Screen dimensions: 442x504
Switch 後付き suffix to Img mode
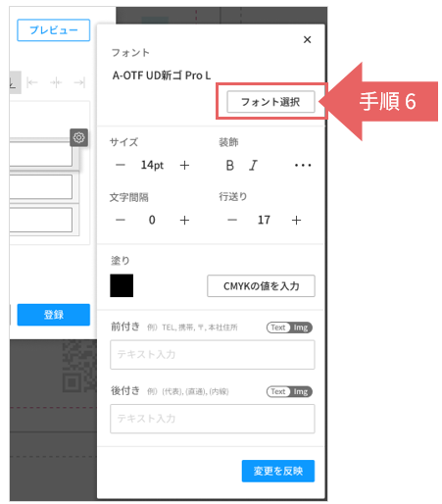[301, 391]
